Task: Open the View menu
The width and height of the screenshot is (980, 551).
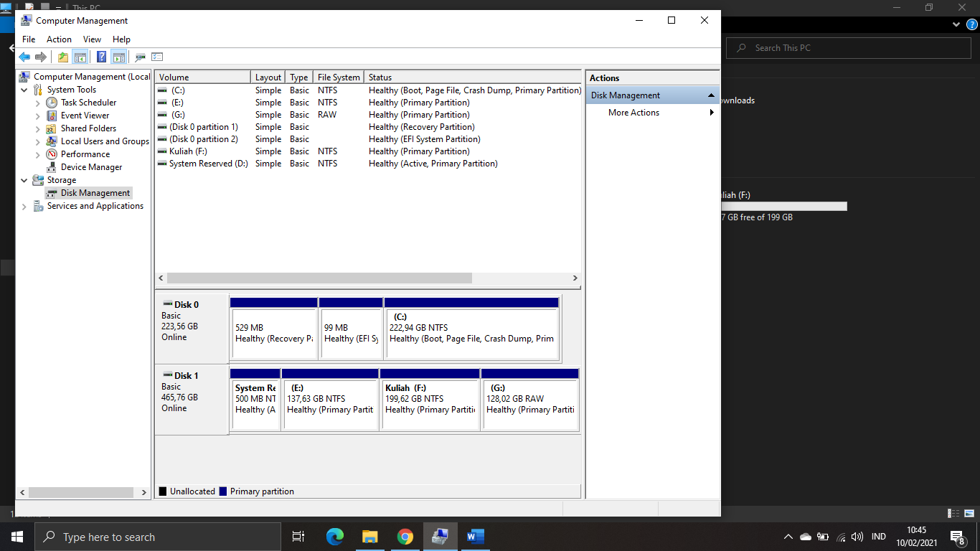Action: (x=92, y=39)
